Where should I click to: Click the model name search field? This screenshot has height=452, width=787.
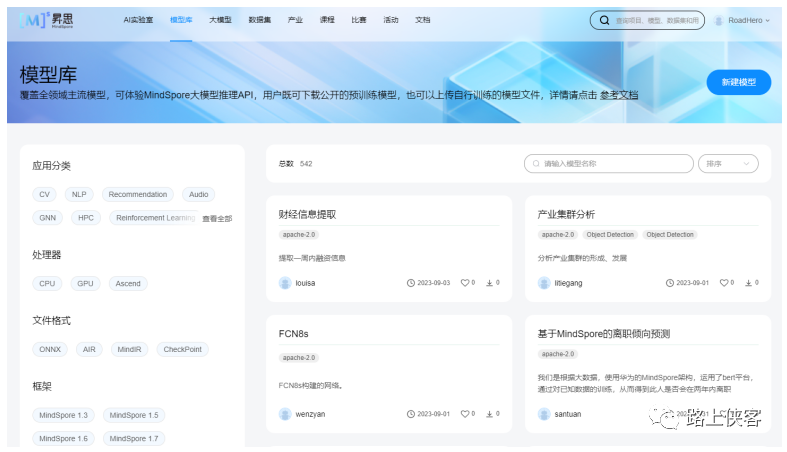pos(608,164)
